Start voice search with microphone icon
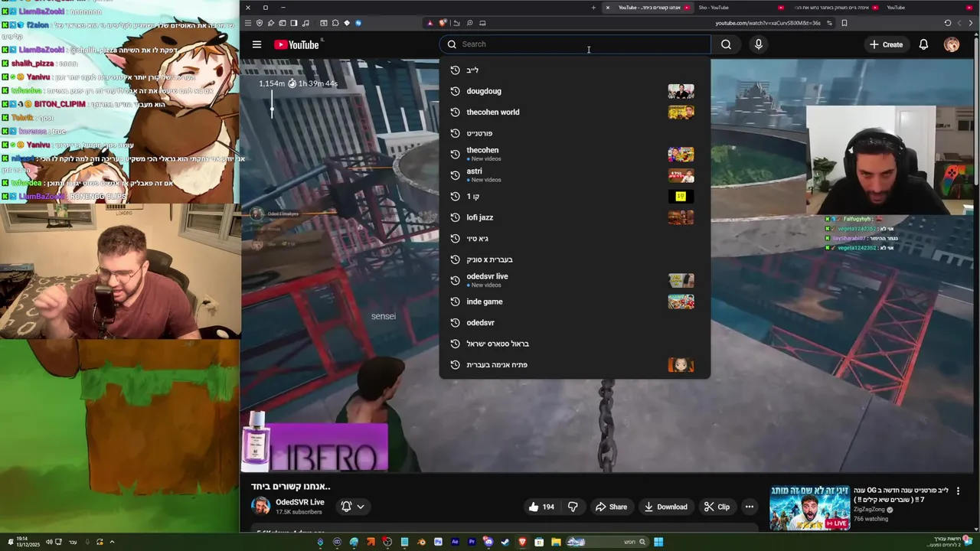 tap(758, 44)
